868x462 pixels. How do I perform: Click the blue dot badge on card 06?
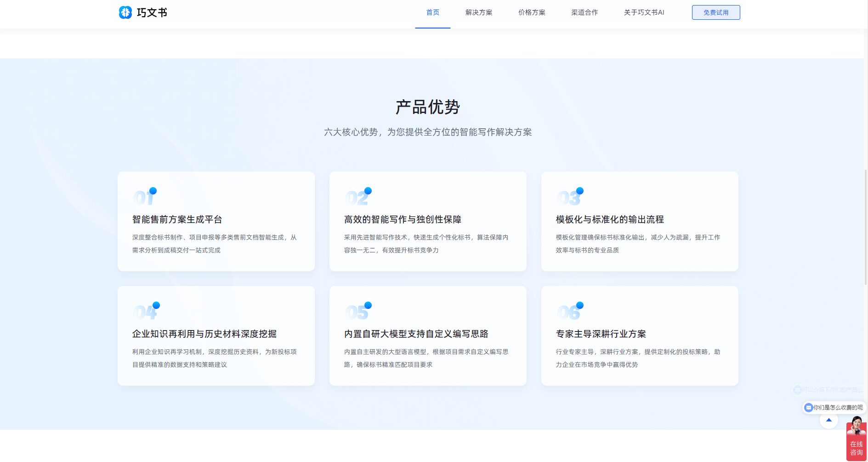pos(580,305)
